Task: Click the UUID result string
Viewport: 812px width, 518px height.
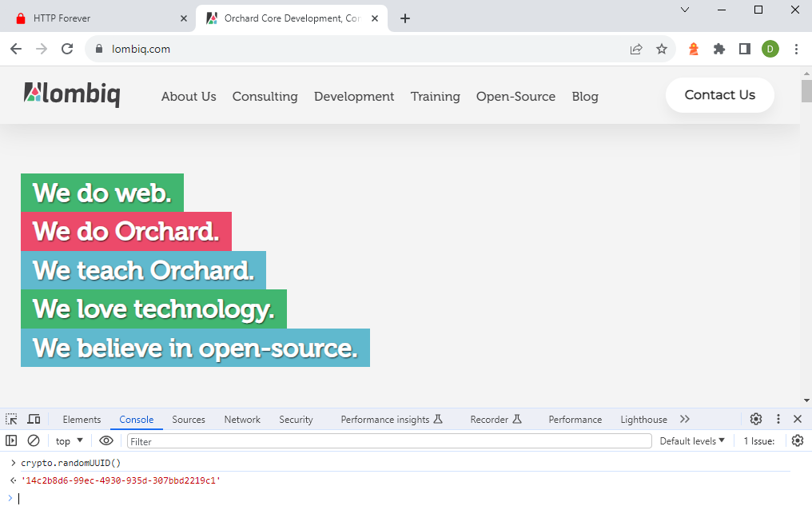Action: pos(121,480)
